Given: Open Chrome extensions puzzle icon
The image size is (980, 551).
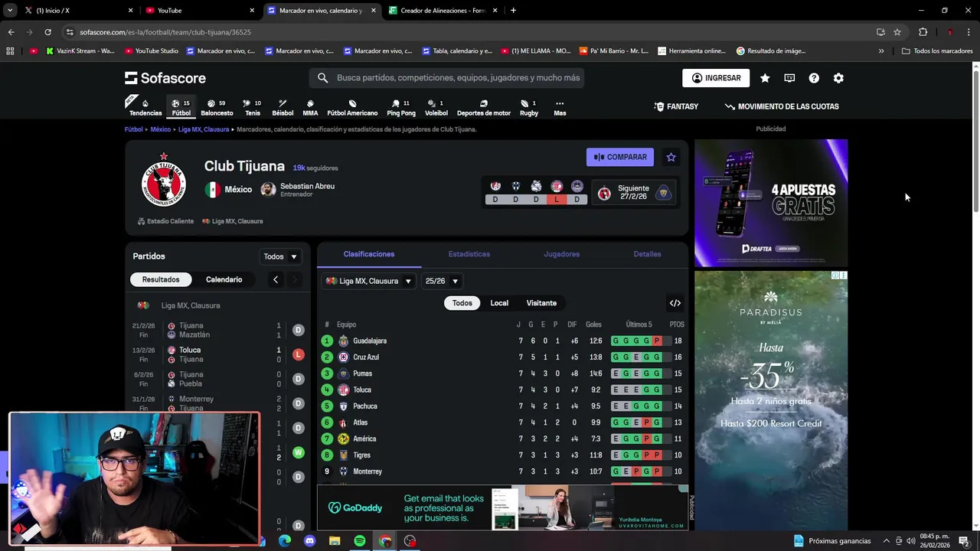Looking at the screenshot, I should [x=923, y=32].
